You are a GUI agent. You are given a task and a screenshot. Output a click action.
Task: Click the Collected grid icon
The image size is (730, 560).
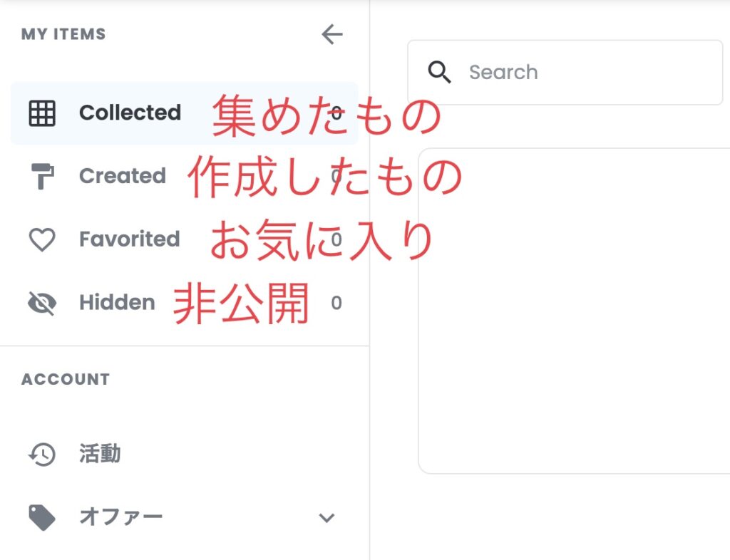[x=42, y=113]
